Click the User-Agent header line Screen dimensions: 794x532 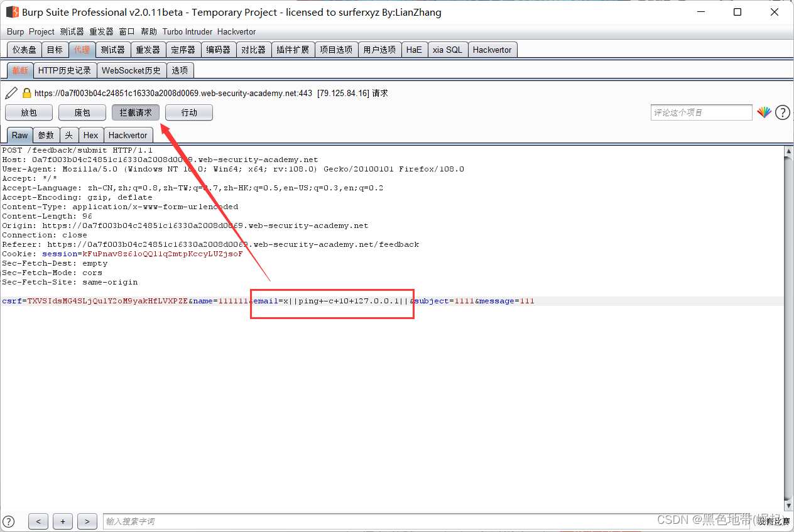(x=233, y=169)
